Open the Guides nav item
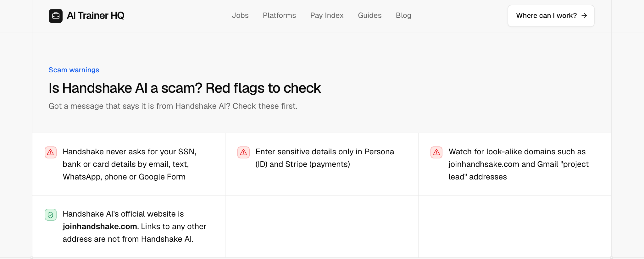The image size is (644, 259). (x=369, y=15)
